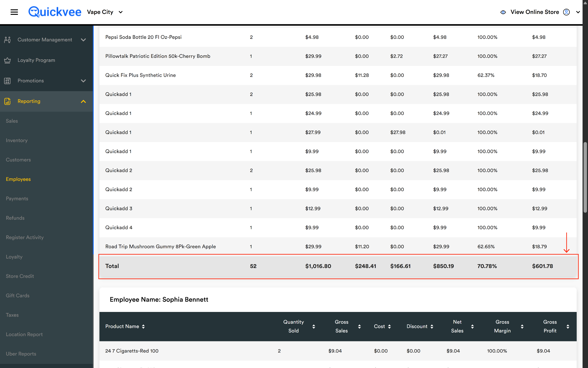Click $27.98 discount value
Image resolution: width=588 pixels, height=368 pixels.
pos(398,132)
